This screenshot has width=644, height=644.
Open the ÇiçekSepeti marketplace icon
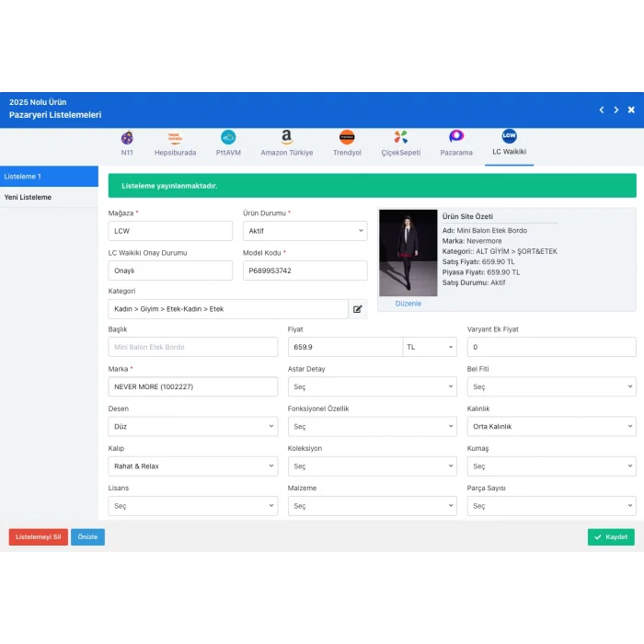pyautogui.click(x=401, y=137)
